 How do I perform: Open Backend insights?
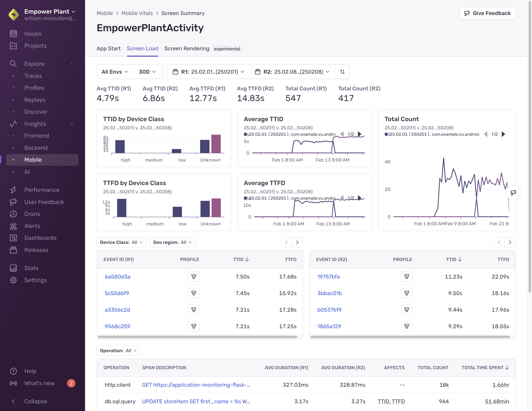36,148
